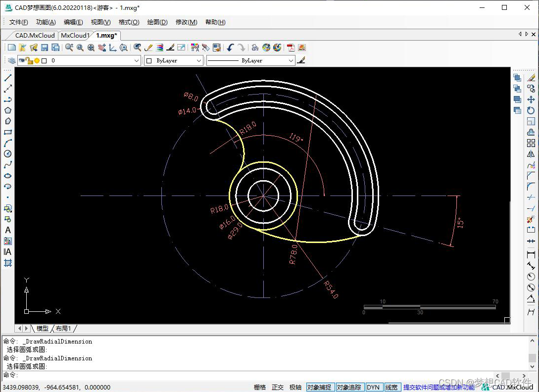Open the layer 0 dropdown

click(137, 61)
